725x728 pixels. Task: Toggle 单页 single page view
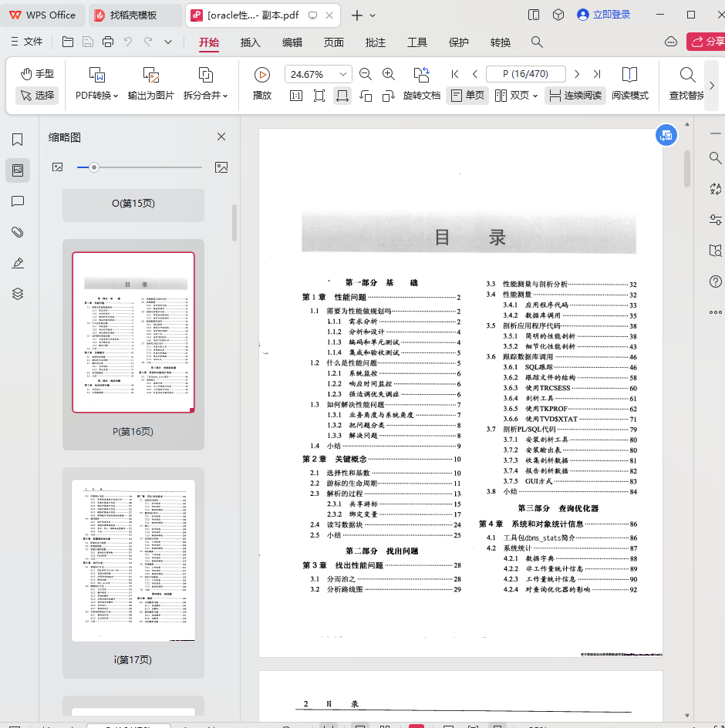click(x=467, y=96)
